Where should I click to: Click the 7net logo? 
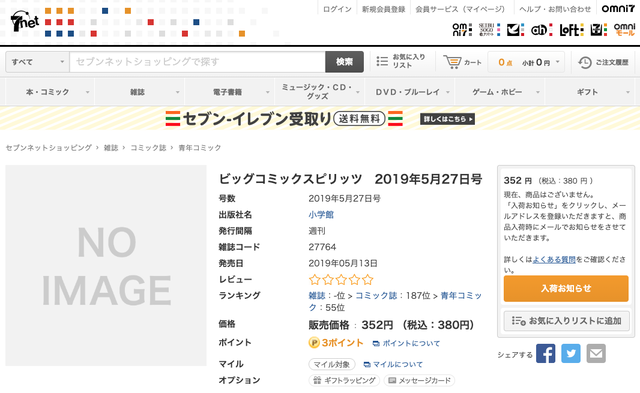[24, 21]
